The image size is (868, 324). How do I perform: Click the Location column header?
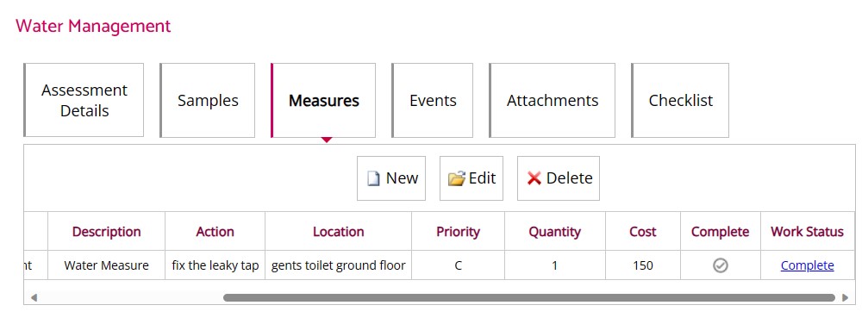coord(338,232)
